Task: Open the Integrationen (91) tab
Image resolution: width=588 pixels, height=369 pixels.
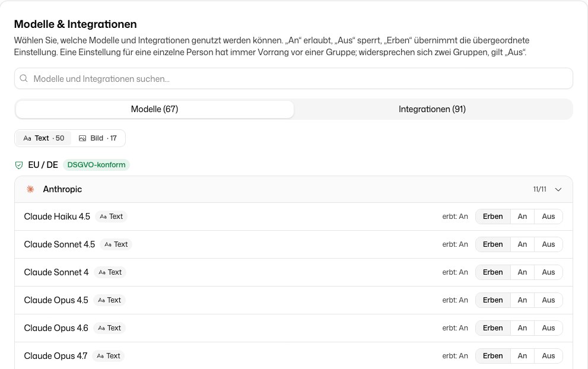Action: pyautogui.click(x=432, y=109)
